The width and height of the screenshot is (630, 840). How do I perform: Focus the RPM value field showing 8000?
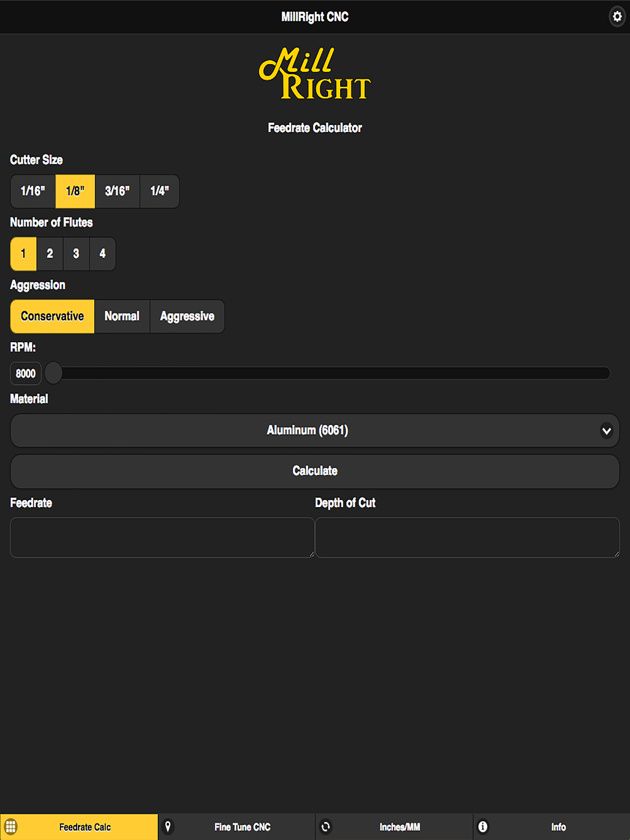coord(26,373)
